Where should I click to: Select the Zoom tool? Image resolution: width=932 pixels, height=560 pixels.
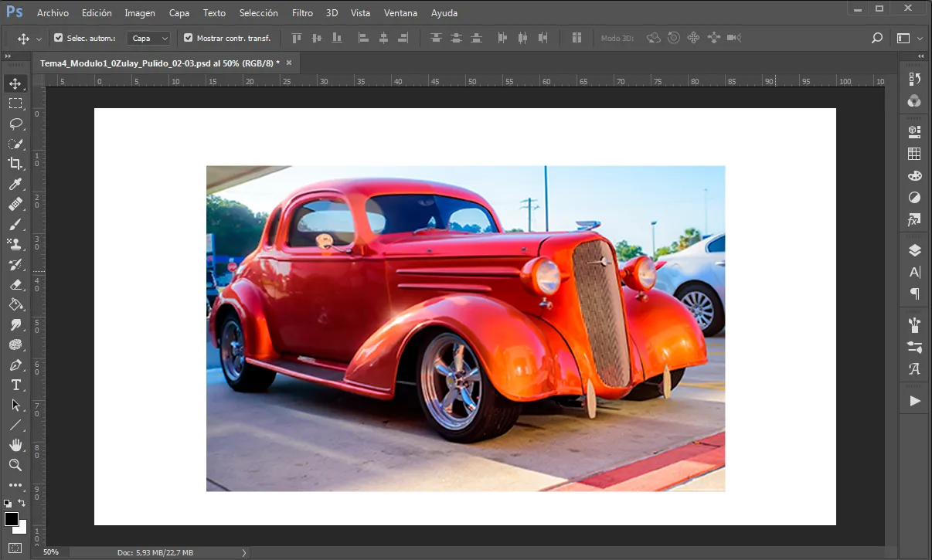click(x=15, y=465)
